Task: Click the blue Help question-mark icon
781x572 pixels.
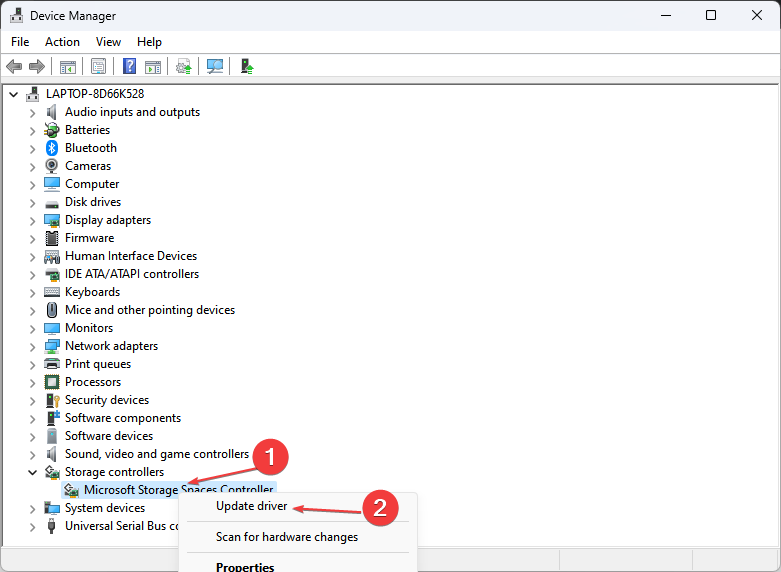Action: (x=130, y=66)
